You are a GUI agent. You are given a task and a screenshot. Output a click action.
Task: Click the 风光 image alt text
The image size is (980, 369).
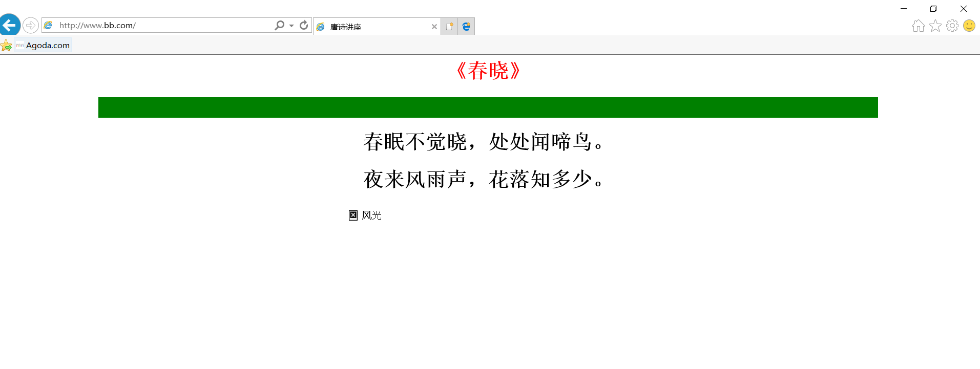point(372,215)
